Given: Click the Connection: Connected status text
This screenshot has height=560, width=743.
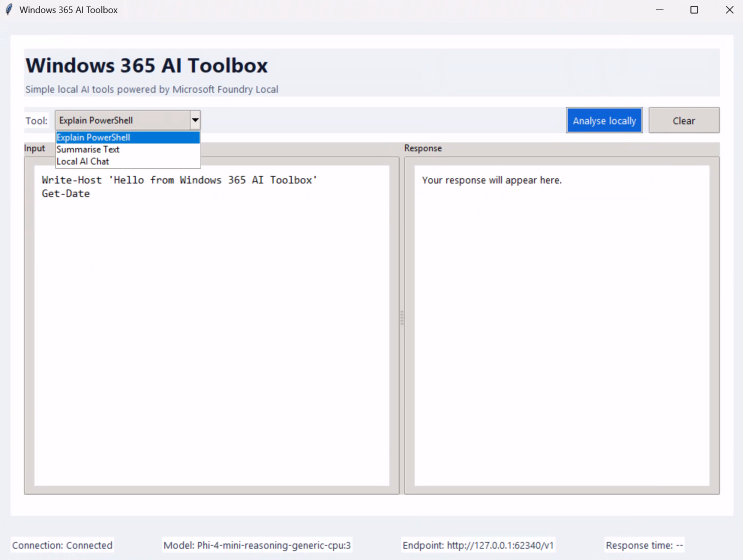Looking at the screenshot, I should point(62,545).
